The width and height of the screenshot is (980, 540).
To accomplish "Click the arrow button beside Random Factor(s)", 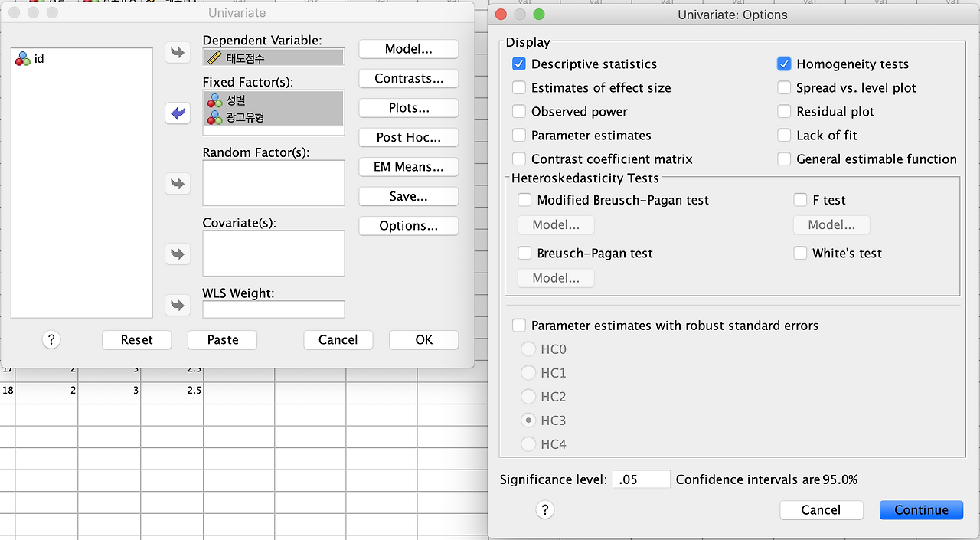I will coord(178,183).
